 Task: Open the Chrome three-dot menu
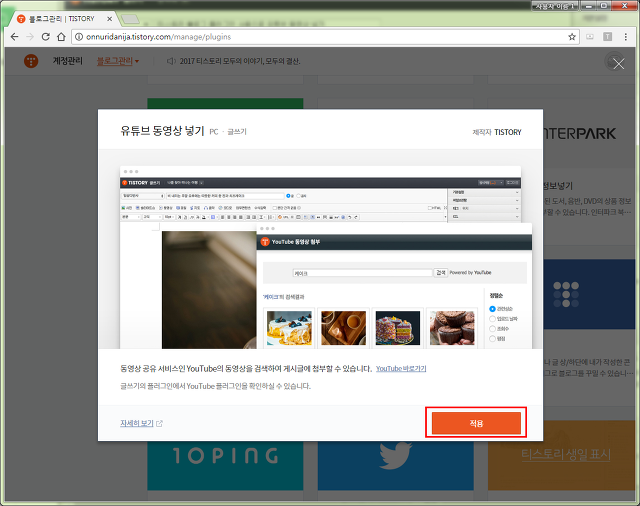tap(625, 37)
